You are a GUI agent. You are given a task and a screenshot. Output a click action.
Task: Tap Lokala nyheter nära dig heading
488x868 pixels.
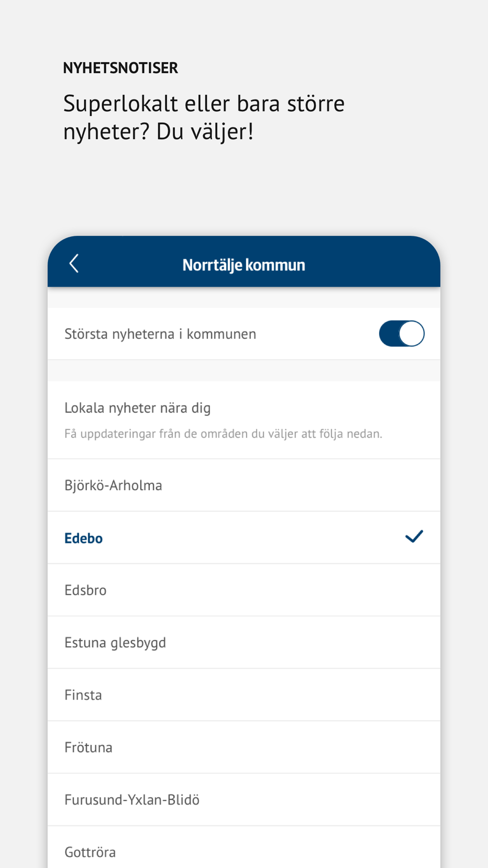138,408
